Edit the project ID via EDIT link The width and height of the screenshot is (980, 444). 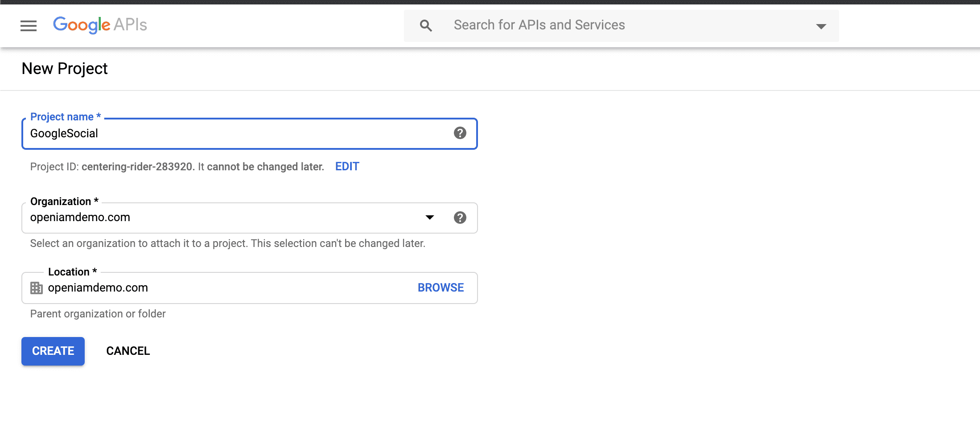347,166
